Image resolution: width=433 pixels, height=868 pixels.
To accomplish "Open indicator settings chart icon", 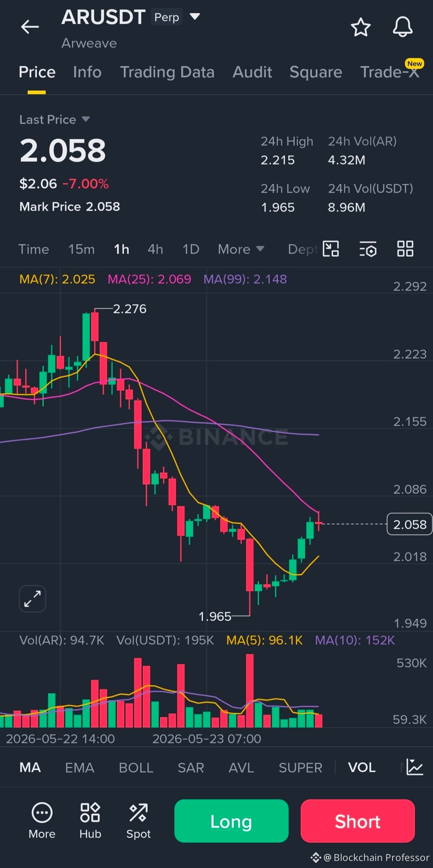I will [x=415, y=767].
